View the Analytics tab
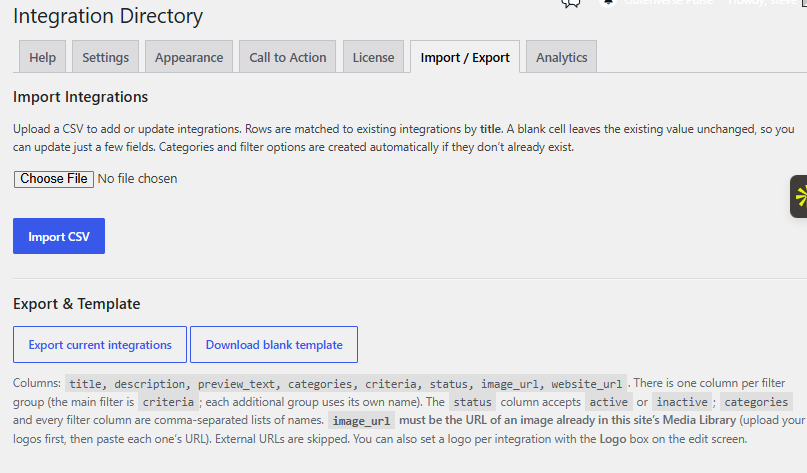807x473 pixels. click(562, 57)
